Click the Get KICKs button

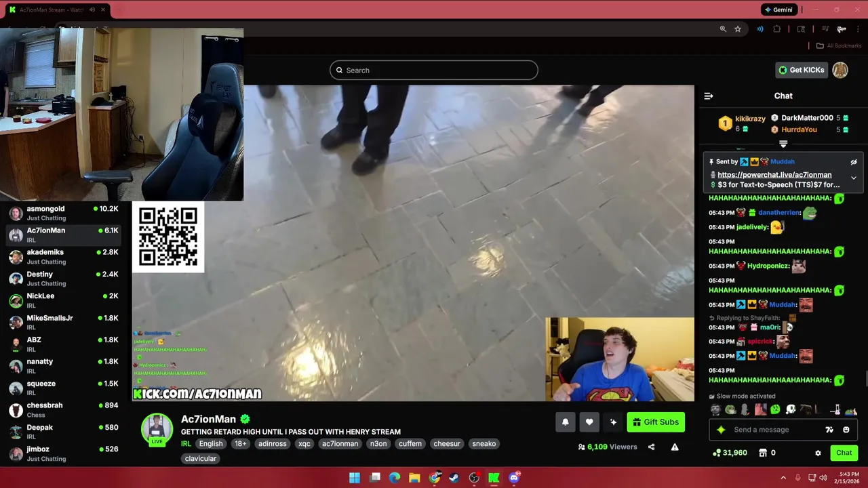801,70
